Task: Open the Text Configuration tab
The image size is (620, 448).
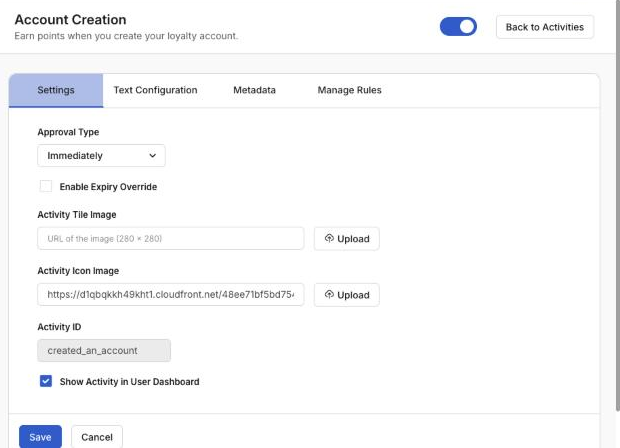Action: (x=155, y=90)
